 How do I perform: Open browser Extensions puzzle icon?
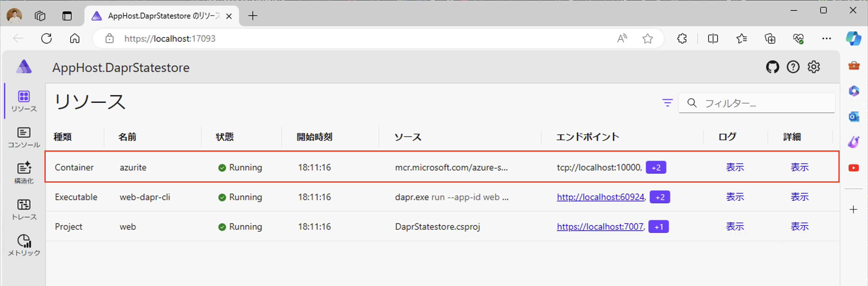(682, 38)
